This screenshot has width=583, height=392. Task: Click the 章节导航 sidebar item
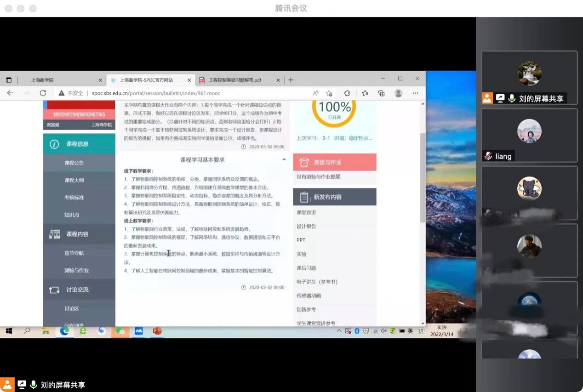[74, 253]
